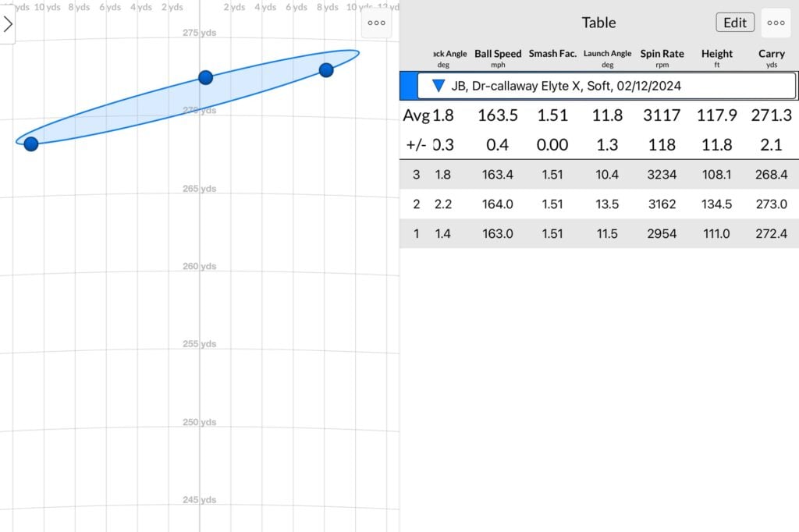Click the Launch Angle column header
799x532 pixels.
[607, 58]
